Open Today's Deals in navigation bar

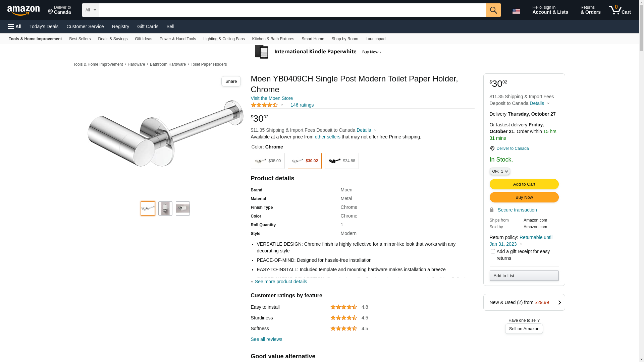(44, 26)
